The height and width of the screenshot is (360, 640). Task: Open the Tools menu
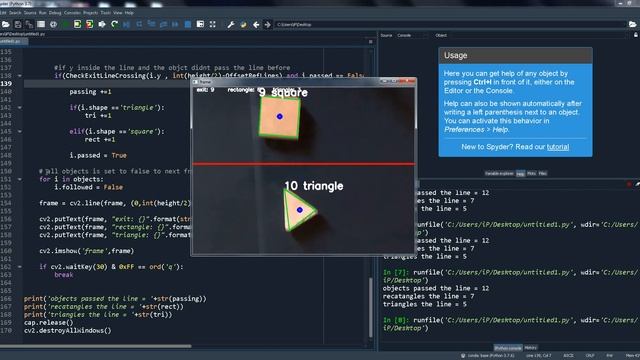[105, 13]
